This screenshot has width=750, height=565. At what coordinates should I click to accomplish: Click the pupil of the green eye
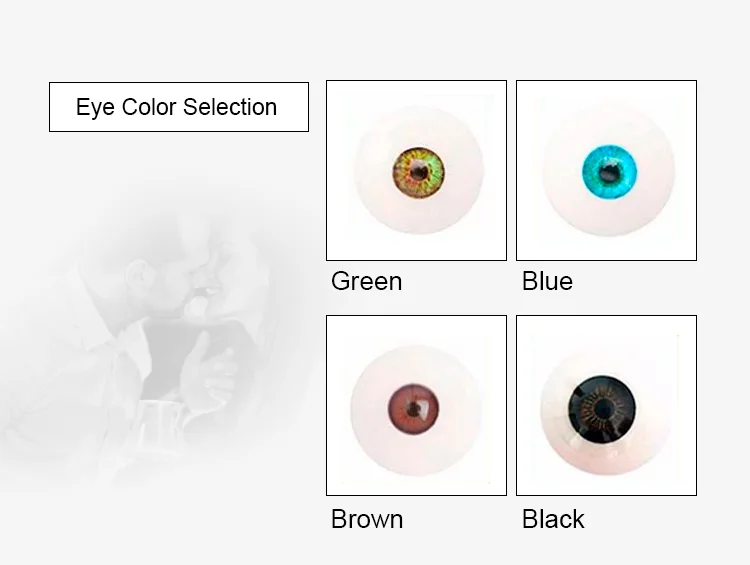(419, 172)
